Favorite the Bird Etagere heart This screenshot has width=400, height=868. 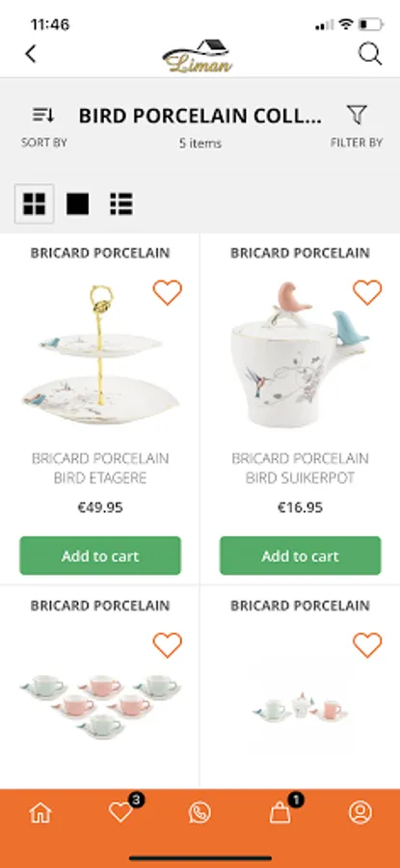pos(167,292)
